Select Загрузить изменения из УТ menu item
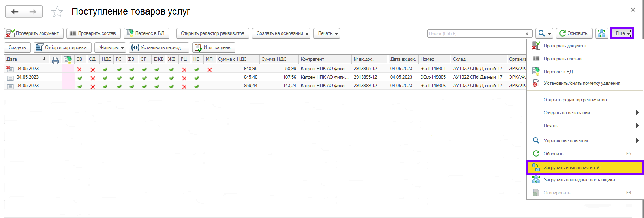The height and width of the screenshot is (218, 644). (x=573, y=168)
